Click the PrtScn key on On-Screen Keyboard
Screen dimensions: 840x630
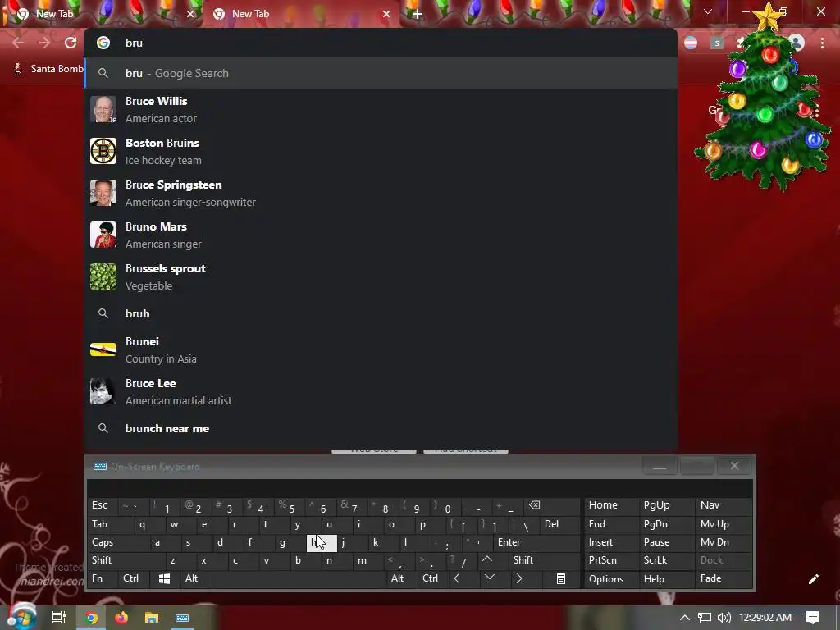[610, 560]
